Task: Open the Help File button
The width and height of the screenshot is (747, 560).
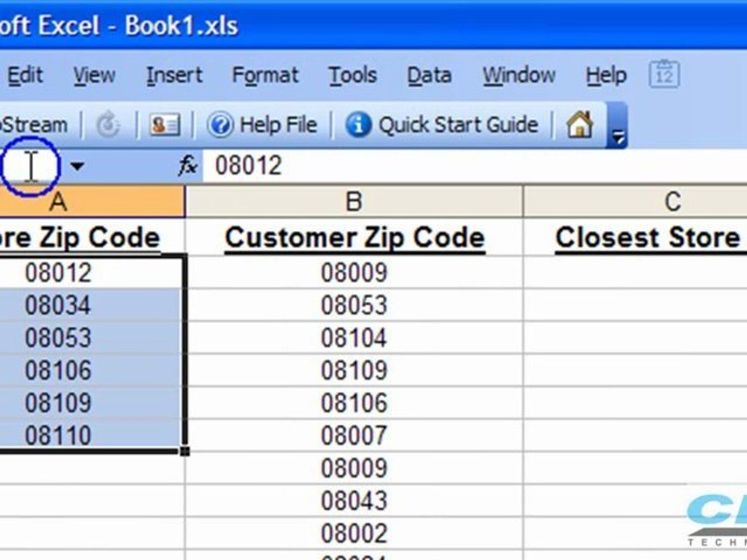Action: click(x=262, y=125)
